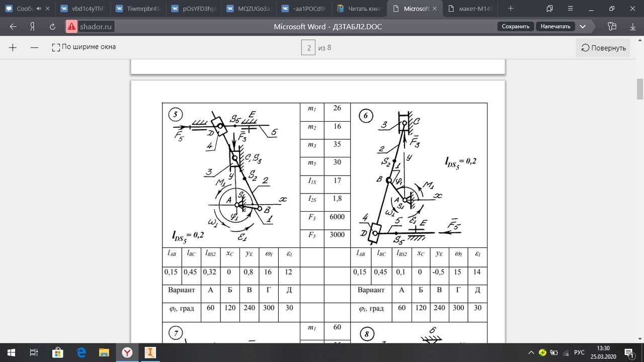Switch to the 'Сообщ' messages tab
The height and width of the screenshot is (362, 644).
click(26, 9)
